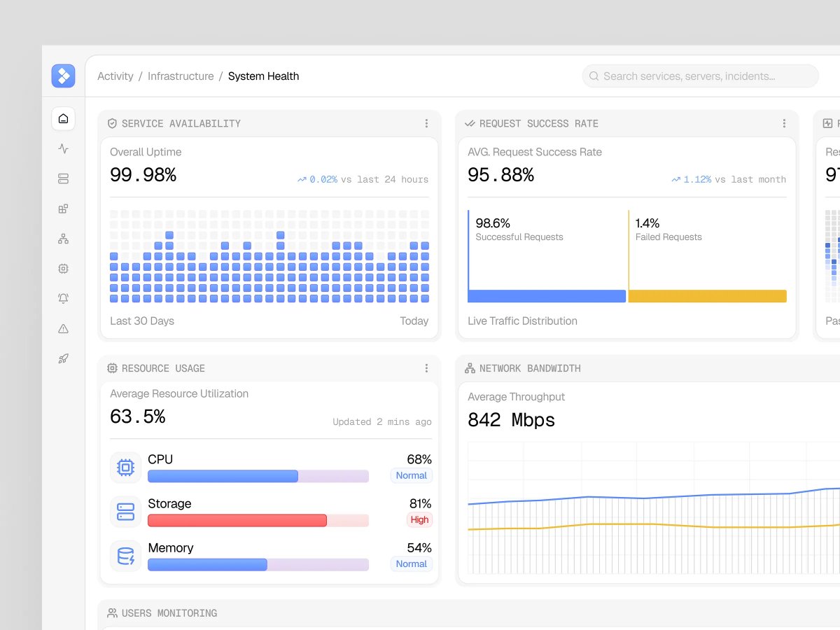Click the NETWORK BANDWIDTH section title
Viewport: 840px width, 630px height.
tap(530, 368)
